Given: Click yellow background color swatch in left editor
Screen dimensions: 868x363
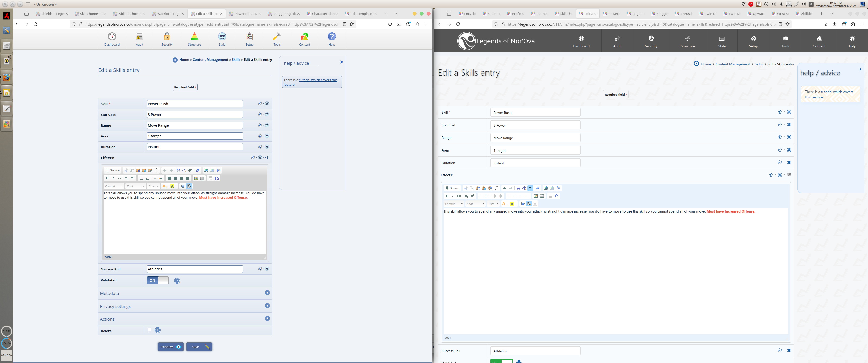Looking at the screenshot, I should pos(172,186).
